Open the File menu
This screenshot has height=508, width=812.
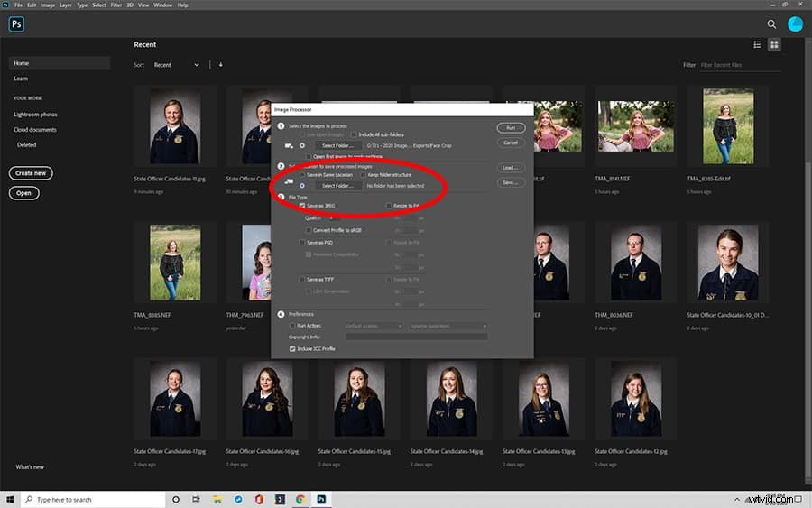(18, 5)
